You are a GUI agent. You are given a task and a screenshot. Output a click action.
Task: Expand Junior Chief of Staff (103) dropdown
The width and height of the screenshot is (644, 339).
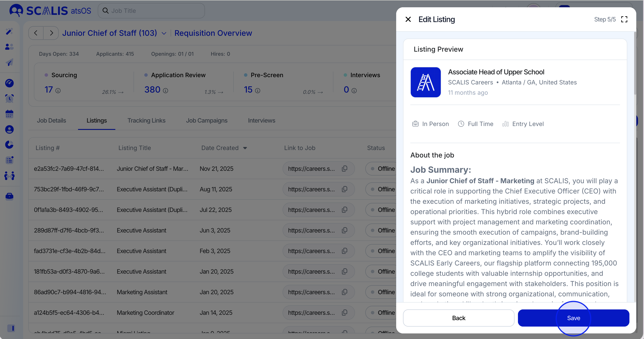point(164,33)
